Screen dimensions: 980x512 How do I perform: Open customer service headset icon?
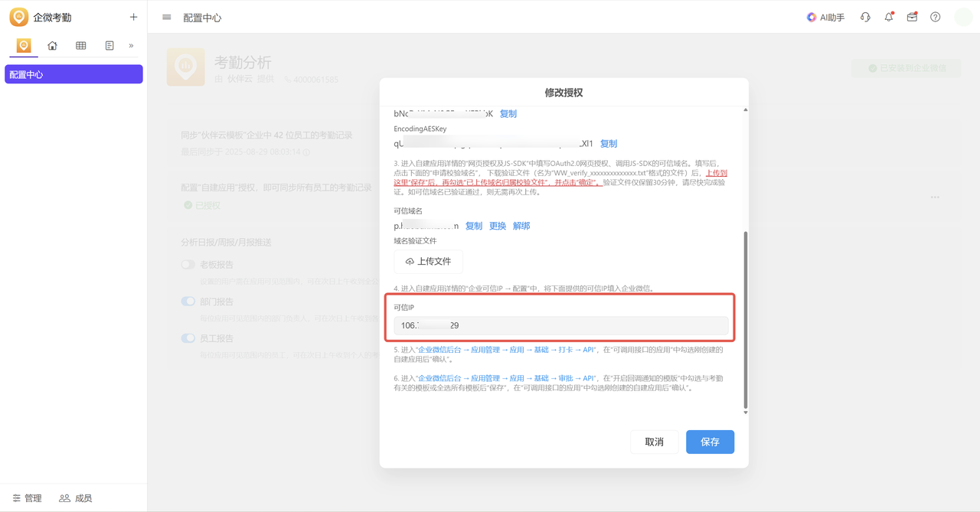pos(865,17)
